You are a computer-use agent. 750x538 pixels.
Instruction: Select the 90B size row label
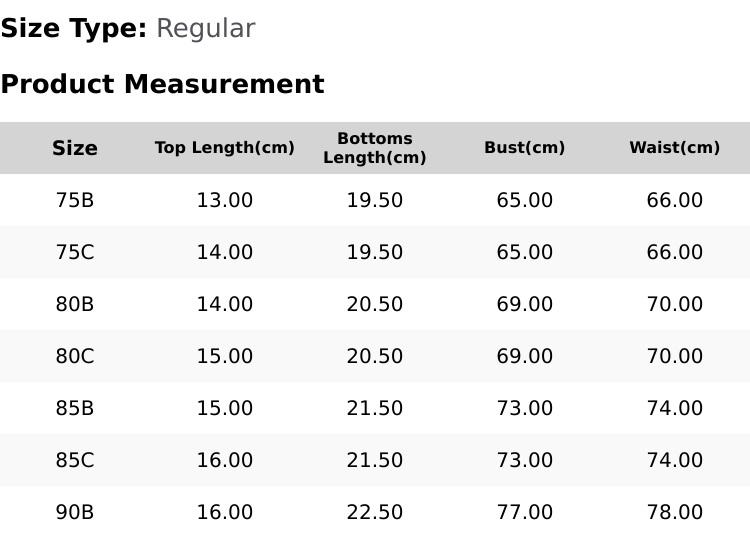[x=75, y=512]
